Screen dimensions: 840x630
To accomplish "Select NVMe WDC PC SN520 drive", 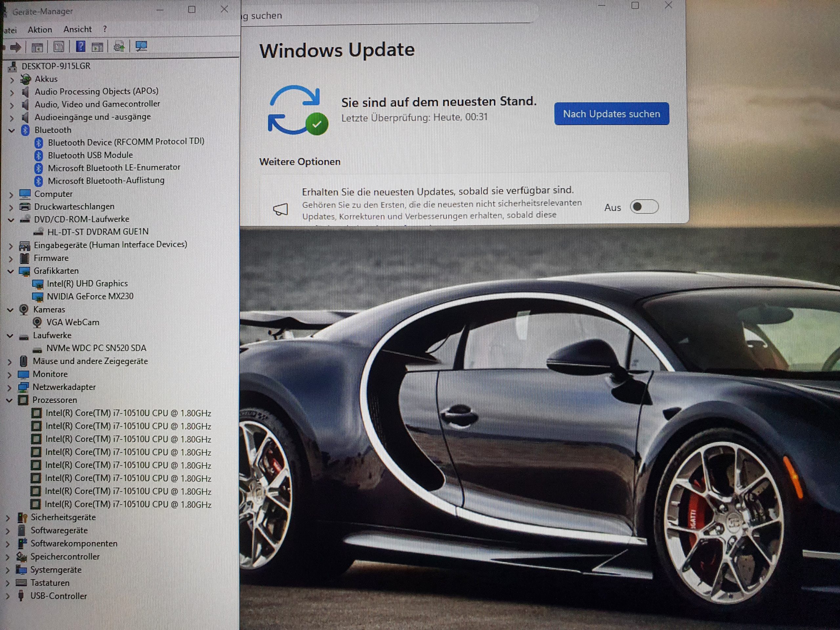I will (96, 348).
